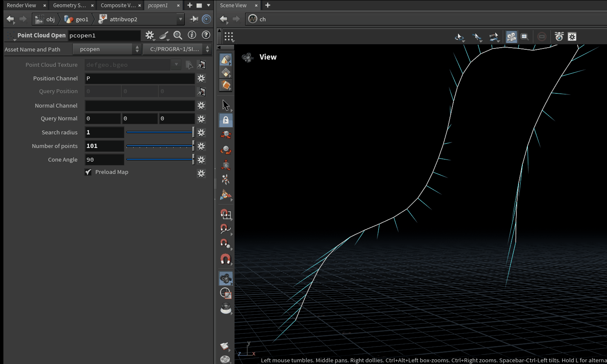
Task: Select the Rotate tool in viewport toolbar
Action: pos(226,150)
